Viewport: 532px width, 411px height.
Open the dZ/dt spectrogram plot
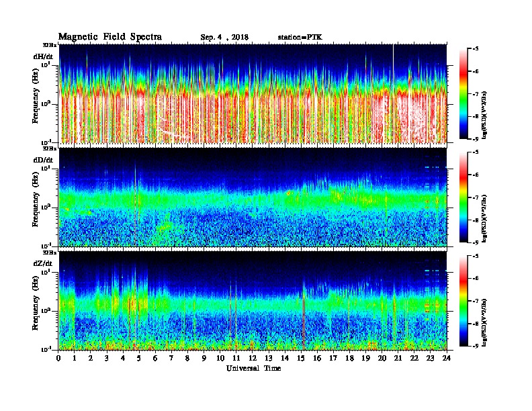253,300
